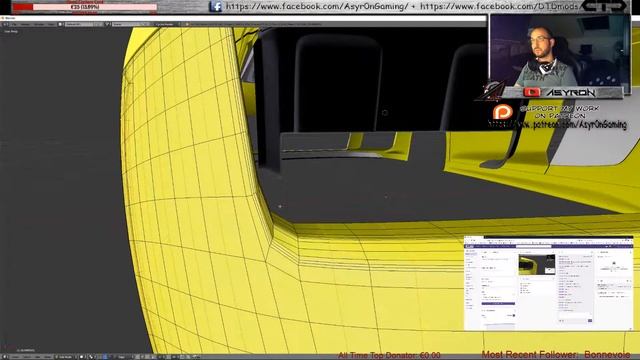The image size is (640, 360).
Task: Click the ASYRON channel name banner
Action: point(570,93)
